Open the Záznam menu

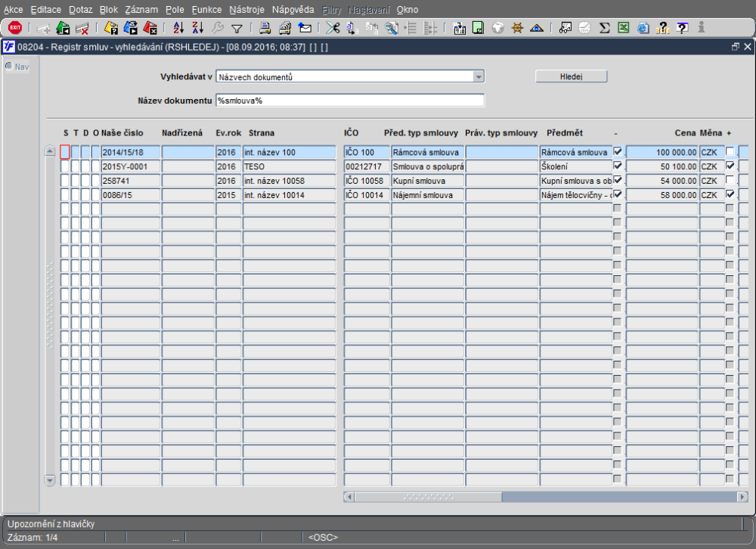coord(141,10)
